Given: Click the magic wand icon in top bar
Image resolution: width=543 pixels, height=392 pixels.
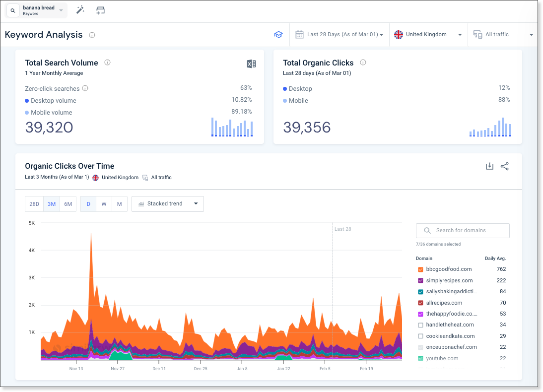Looking at the screenshot, I should click(80, 10).
